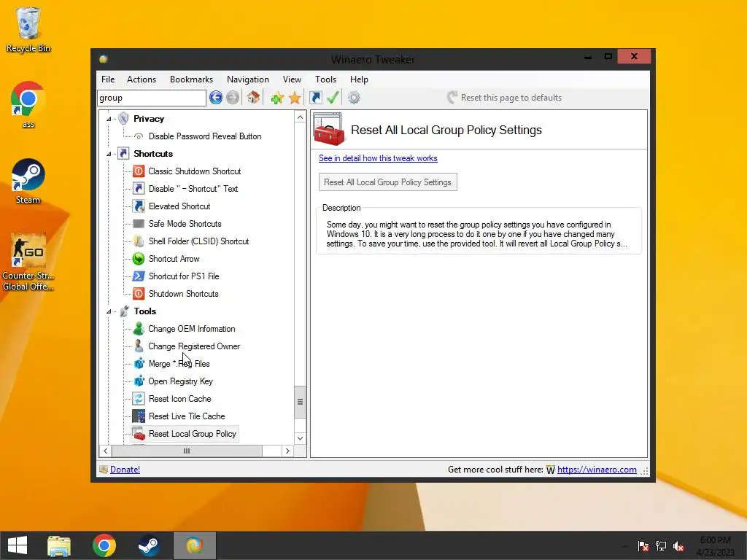Collapse the Privacy tree category
The height and width of the screenshot is (560, 747).
pos(109,119)
